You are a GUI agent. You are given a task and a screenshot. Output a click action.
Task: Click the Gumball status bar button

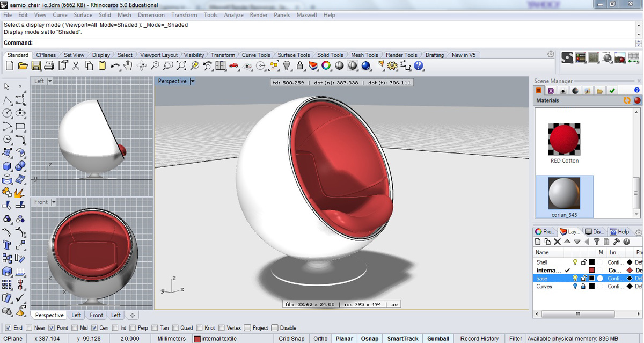438,339
